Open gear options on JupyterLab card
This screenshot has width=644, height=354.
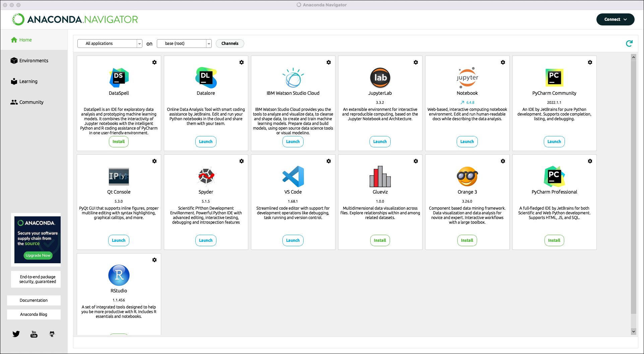(416, 62)
